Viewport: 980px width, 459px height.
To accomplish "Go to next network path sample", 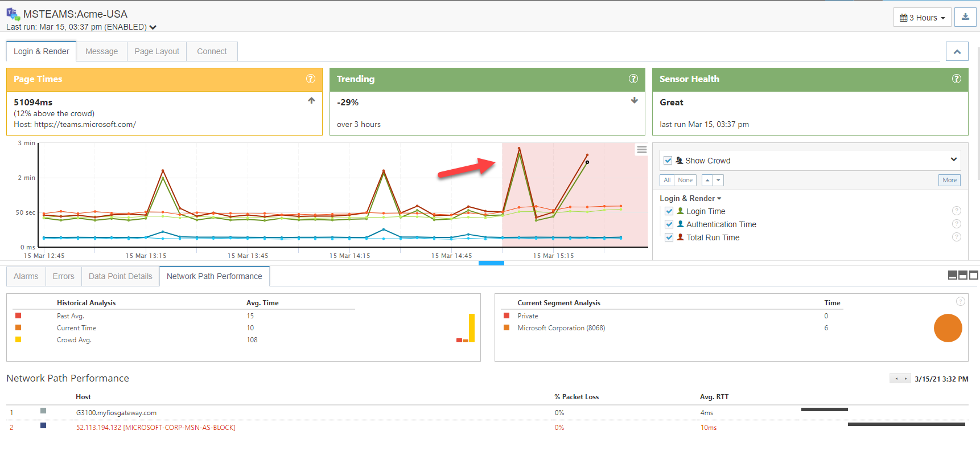I will click(906, 379).
